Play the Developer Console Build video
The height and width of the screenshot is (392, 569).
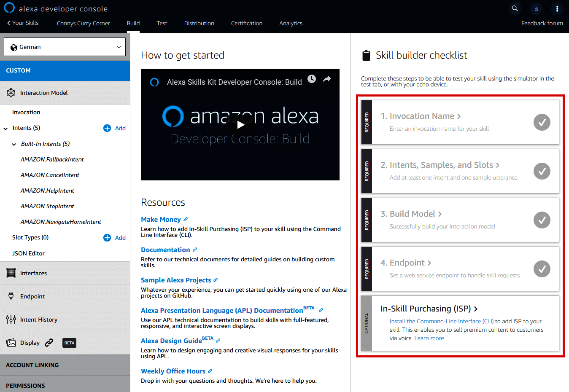pyautogui.click(x=240, y=125)
